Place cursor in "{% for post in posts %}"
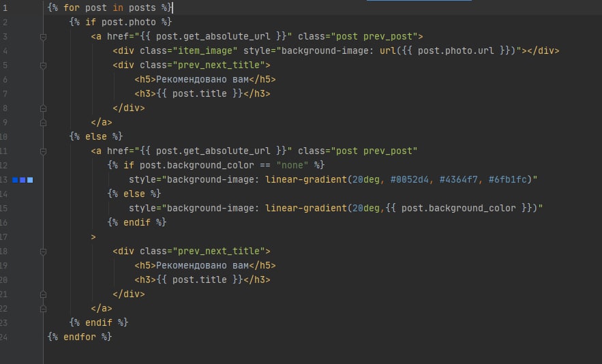 (x=109, y=7)
